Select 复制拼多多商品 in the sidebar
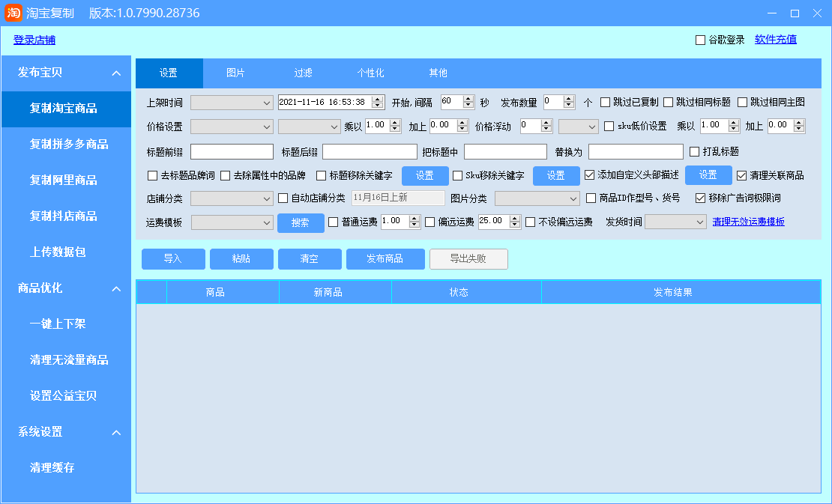 [66, 144]
